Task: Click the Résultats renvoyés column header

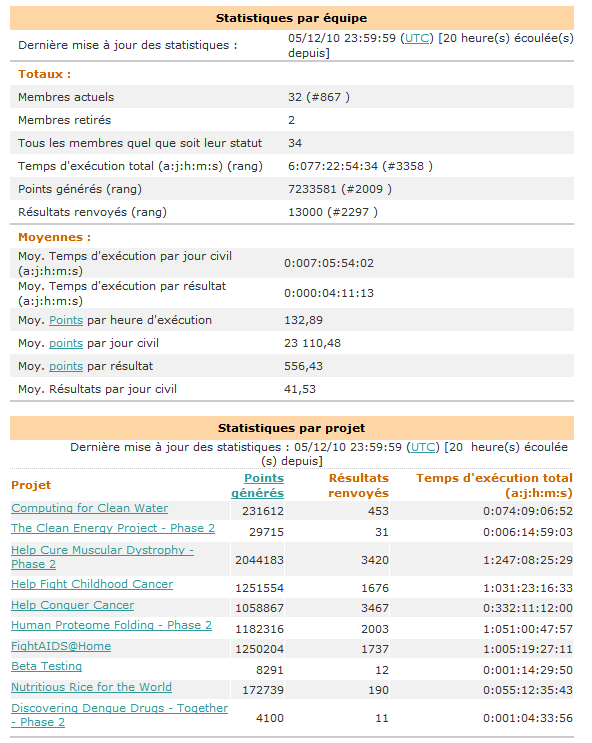Action: 358,485
